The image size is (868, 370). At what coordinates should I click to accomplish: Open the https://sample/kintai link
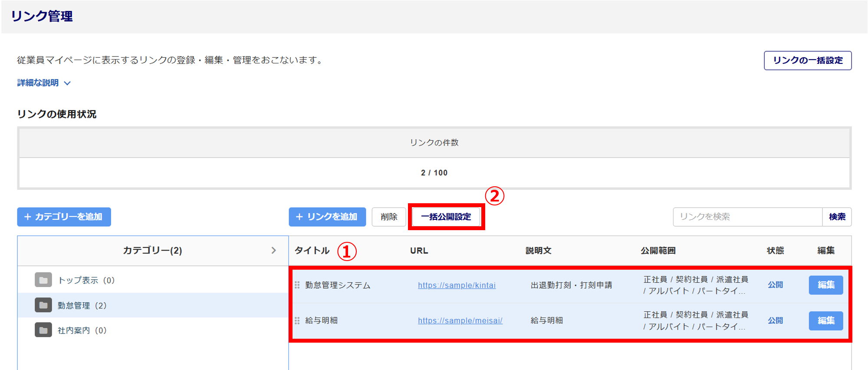click(457, 285)
